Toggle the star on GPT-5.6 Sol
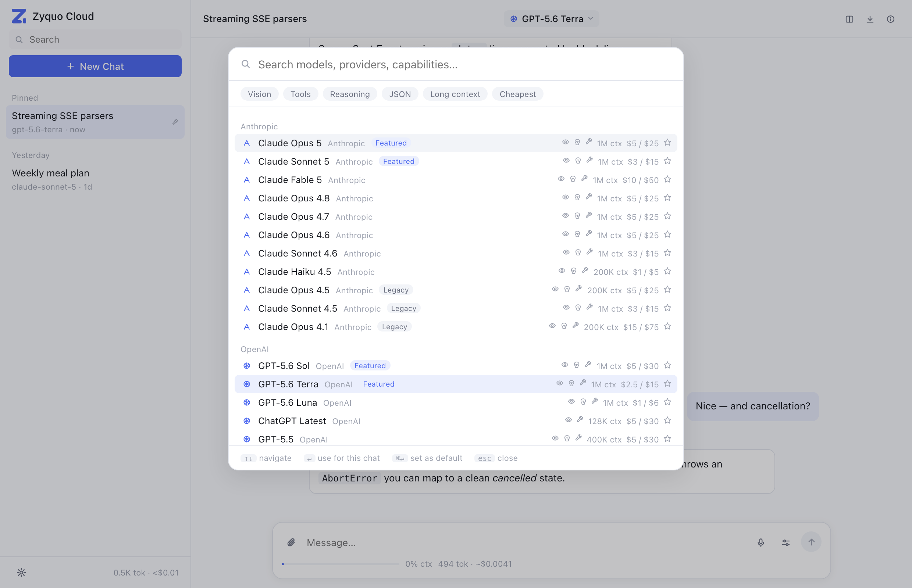 tap(667, 365)
